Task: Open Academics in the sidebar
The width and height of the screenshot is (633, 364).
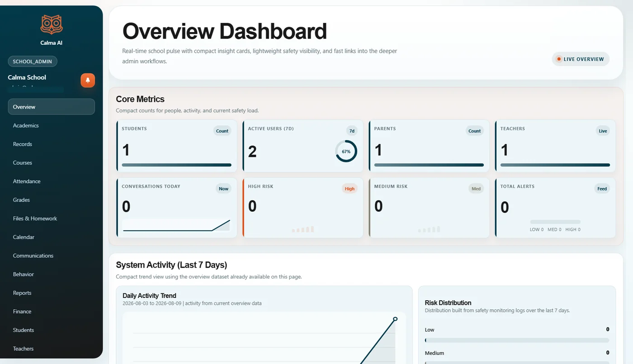Action: point(51,125)
